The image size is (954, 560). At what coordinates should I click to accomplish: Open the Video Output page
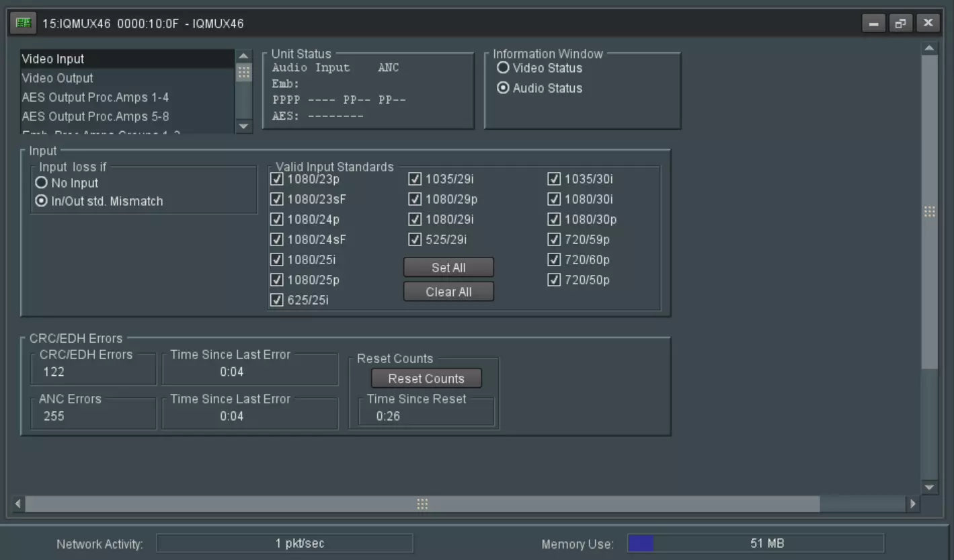coord(127,78)
